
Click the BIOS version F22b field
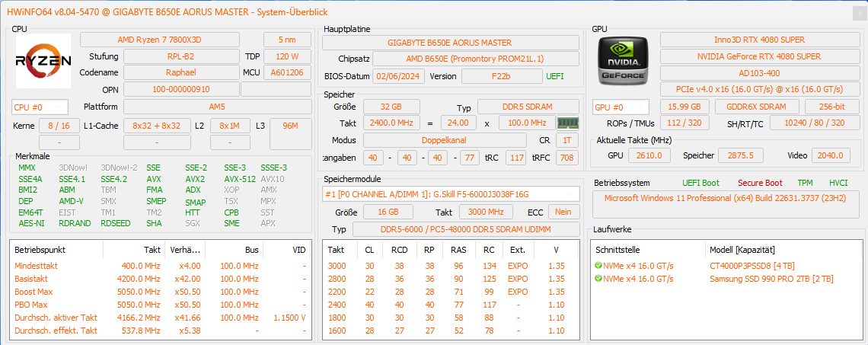tap(502, 76)
